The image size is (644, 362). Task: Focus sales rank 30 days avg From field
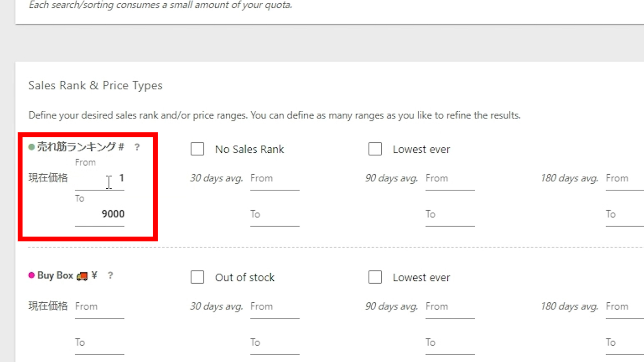(275, 179)
